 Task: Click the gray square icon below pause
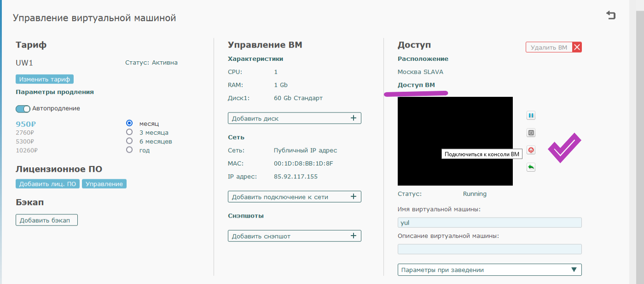pyautogui.click(x=531, y=133)
